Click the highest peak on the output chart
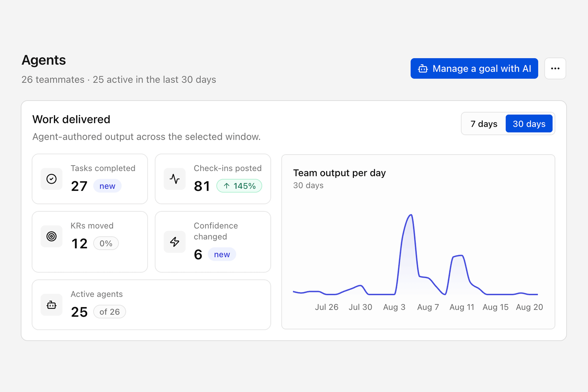This screenshot has height=392, width=588. (x=411, y=215)
